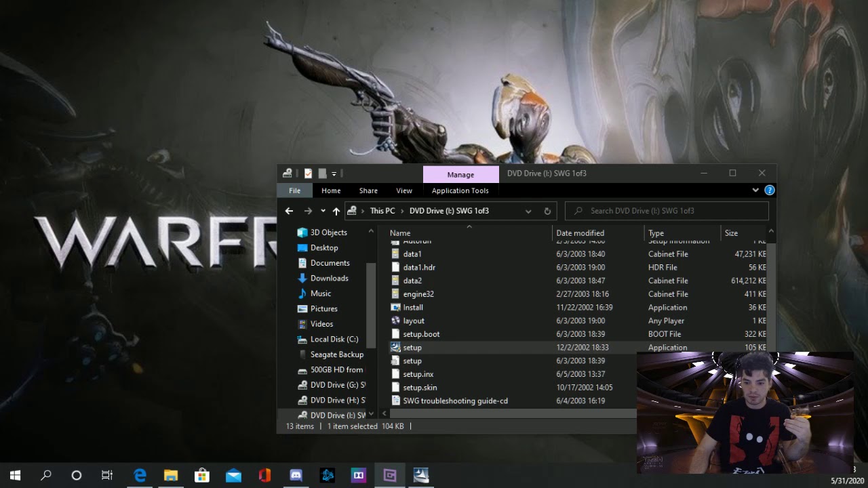Switch to the Home ribbon tab

[331, 190]
